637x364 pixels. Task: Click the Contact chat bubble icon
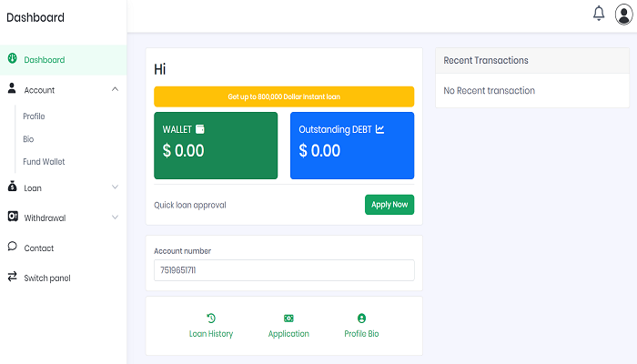[13, 247]
